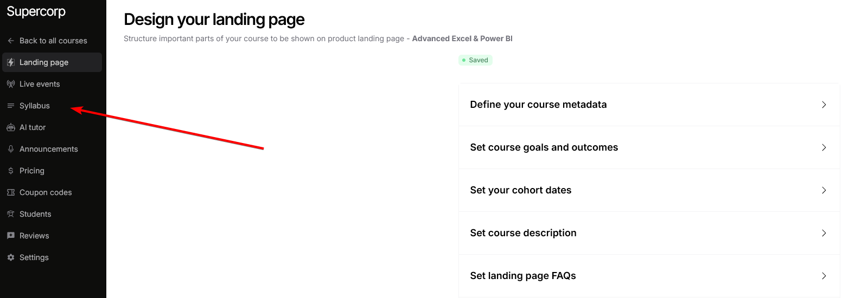Click the Supercorp logo text
Image resolution: width=868 pixels, height=298 pixels.
(36, 11)
